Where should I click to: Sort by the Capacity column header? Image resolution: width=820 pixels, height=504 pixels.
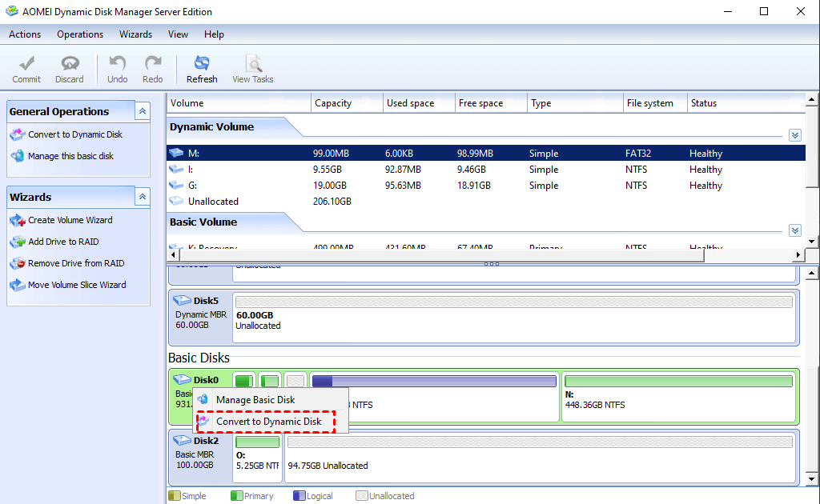[x=347, y=103]
